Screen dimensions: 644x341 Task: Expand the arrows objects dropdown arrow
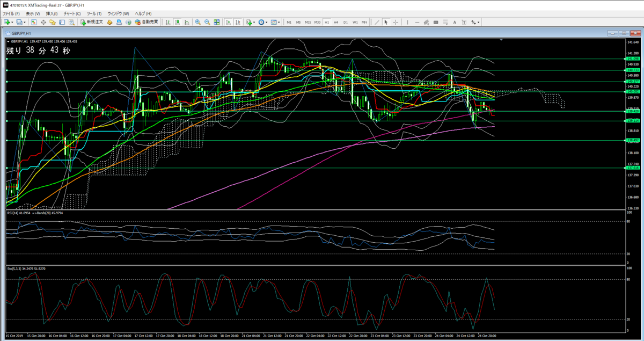pos(479,22)
